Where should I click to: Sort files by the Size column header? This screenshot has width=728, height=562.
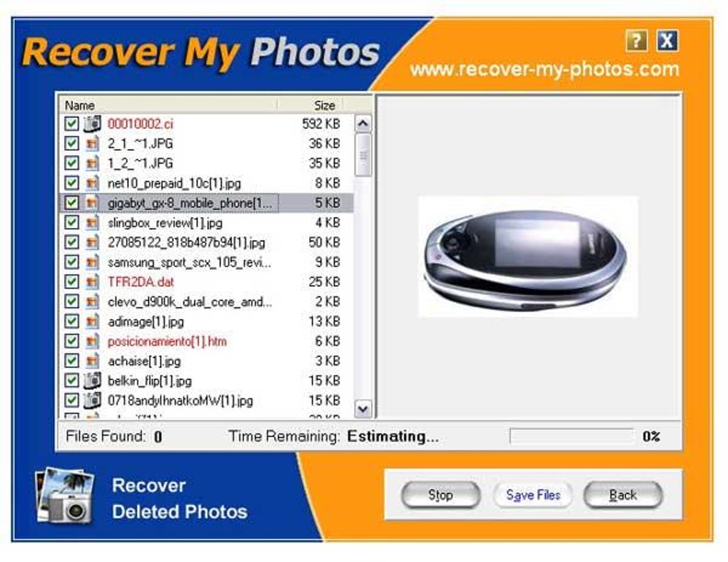310,106
